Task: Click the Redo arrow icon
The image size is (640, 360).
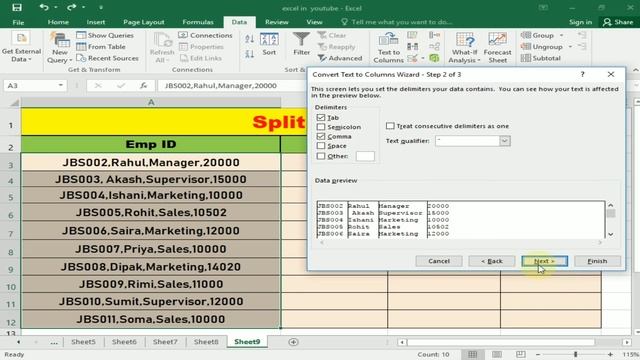Action: [x=71, y=7]
